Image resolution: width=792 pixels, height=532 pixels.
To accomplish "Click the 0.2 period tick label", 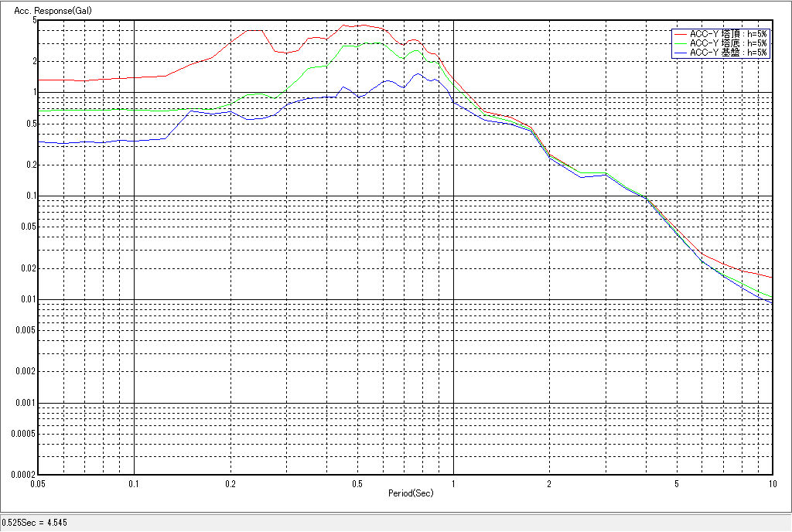I will [230, 484].
